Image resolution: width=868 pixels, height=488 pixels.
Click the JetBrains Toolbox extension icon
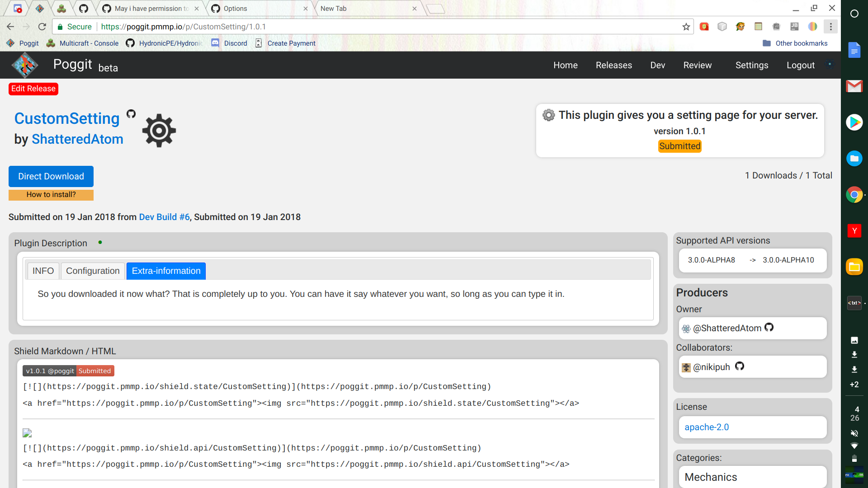pyautogui.click(x=794, y=27)
